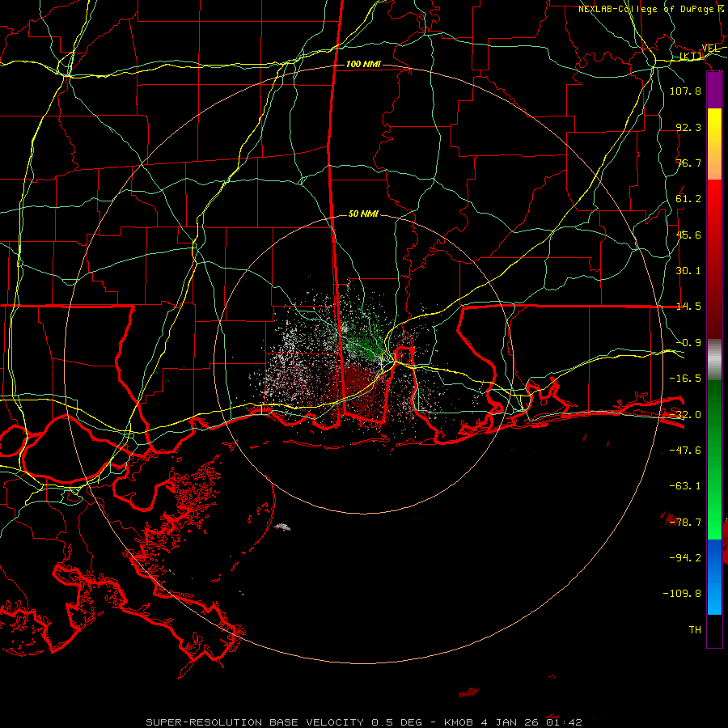Viewport: 728px width, 728px height.
Task: Click the -109.8 velocity scale value
Action: click(x=682, y=594)
